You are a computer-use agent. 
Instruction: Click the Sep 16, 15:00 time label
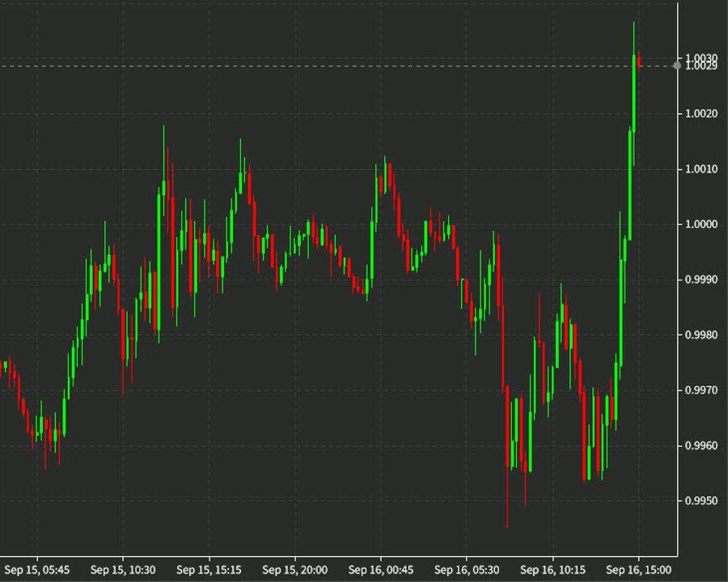point(639,570)
